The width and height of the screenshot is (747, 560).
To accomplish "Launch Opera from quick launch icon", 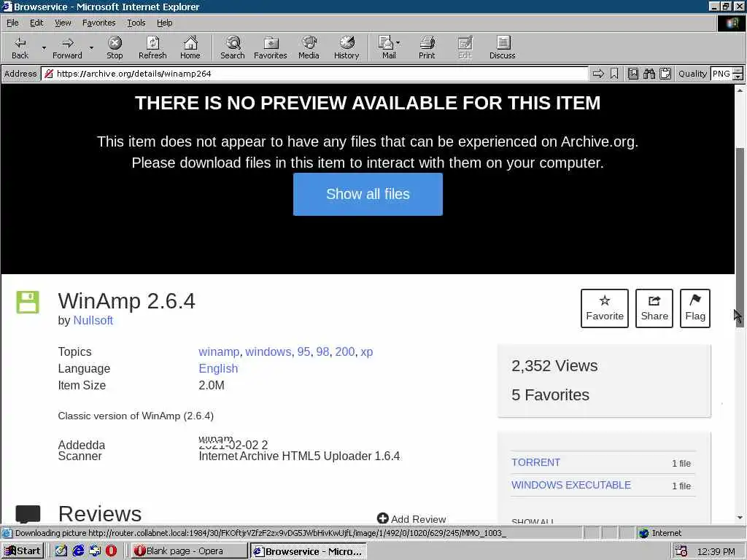I will (x=111, y=551).
